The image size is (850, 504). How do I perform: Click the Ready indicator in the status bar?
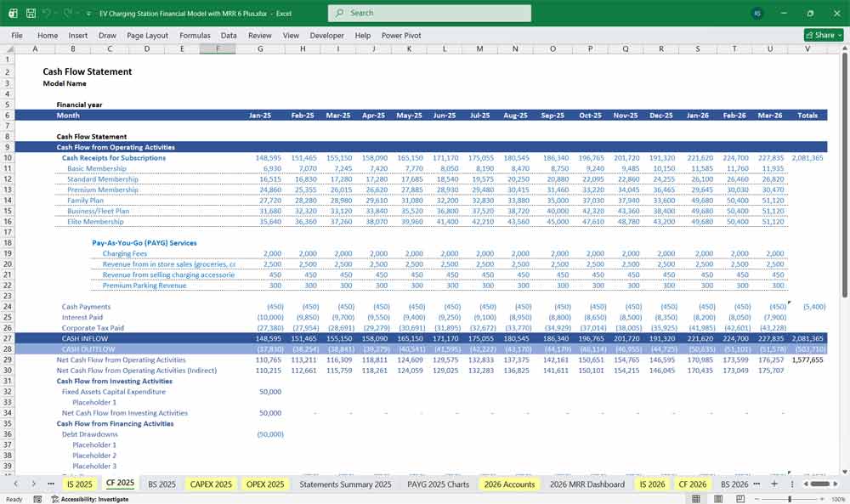coord(14,498)
